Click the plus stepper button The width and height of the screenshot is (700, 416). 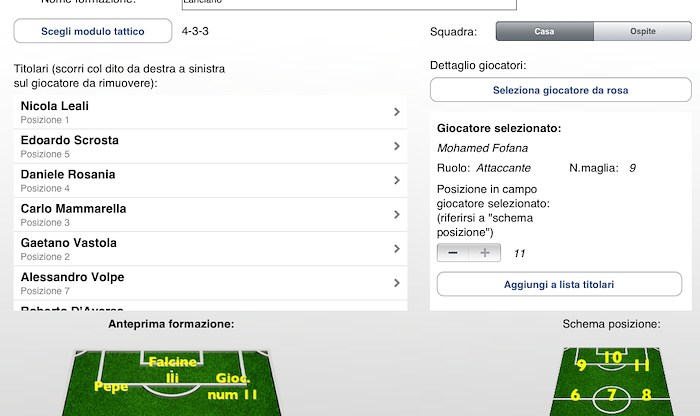point(485,253)
